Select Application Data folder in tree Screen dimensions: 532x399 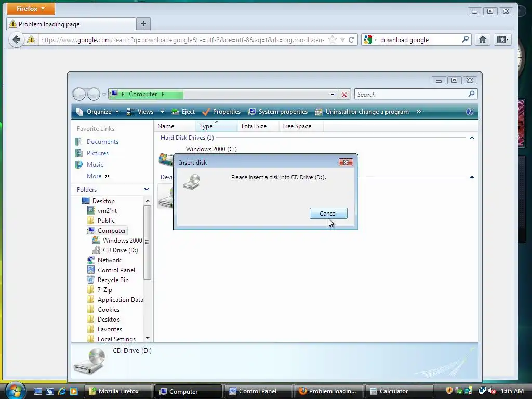pos(115,300)
